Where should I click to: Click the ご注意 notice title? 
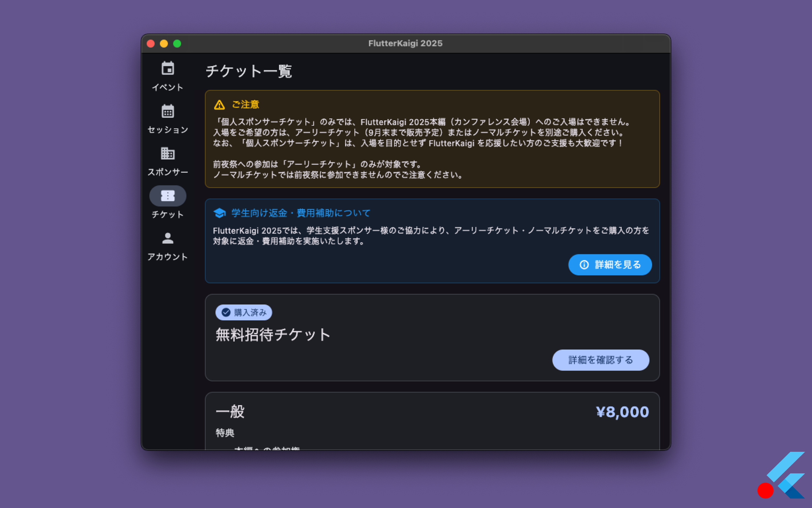246,105
